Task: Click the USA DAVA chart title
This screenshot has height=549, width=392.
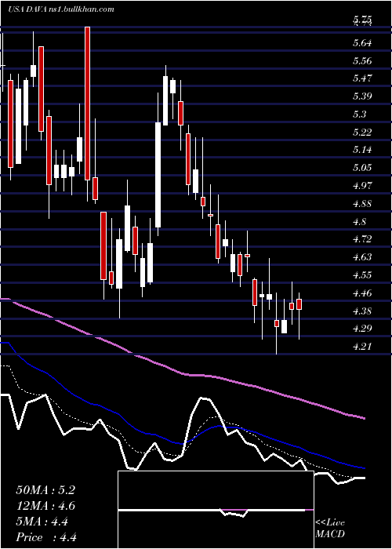Action: pos(61,9)
